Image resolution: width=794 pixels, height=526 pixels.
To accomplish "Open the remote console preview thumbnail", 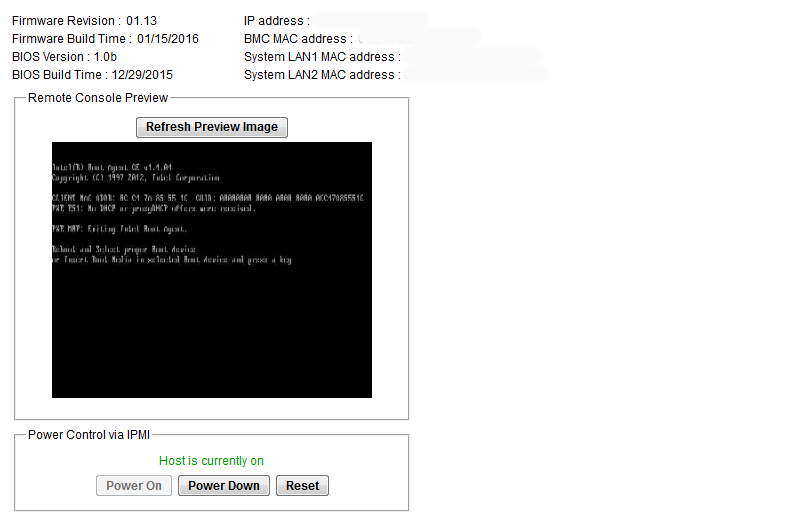I will [x=212, y=270].
